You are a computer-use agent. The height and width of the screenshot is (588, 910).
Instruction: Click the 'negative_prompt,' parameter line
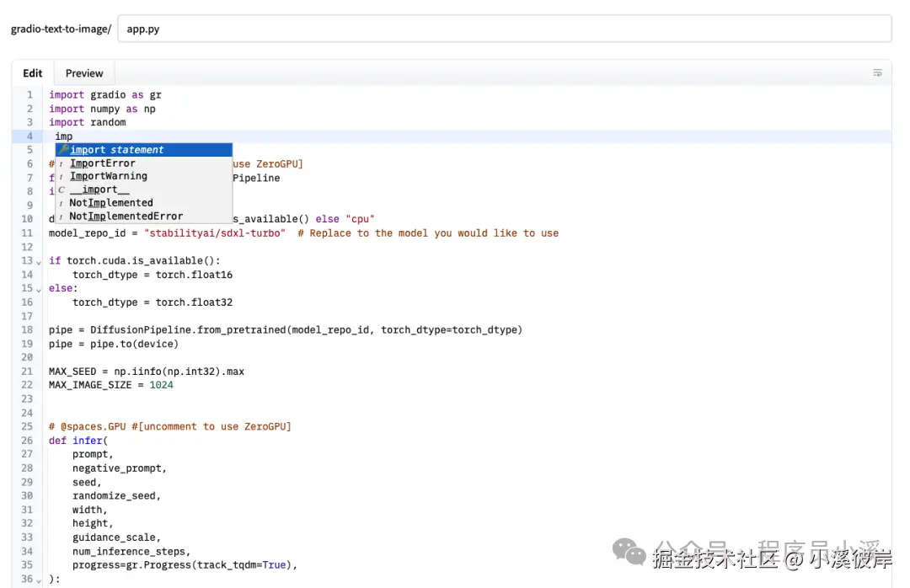(120, 468)
